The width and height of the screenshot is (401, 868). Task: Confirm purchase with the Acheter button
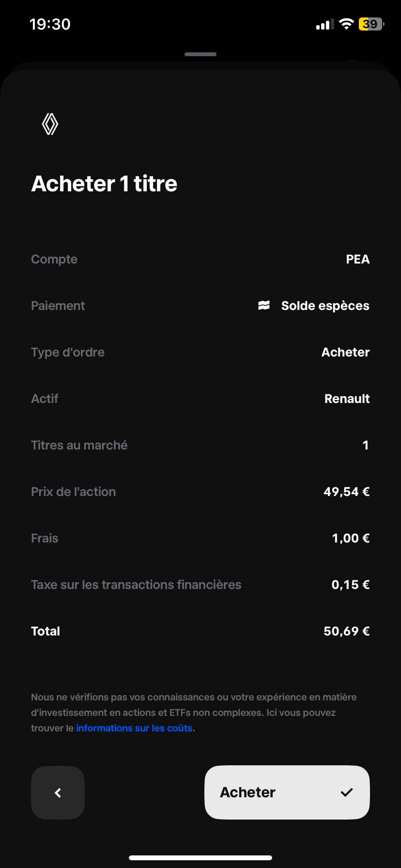tap(287, 792)
